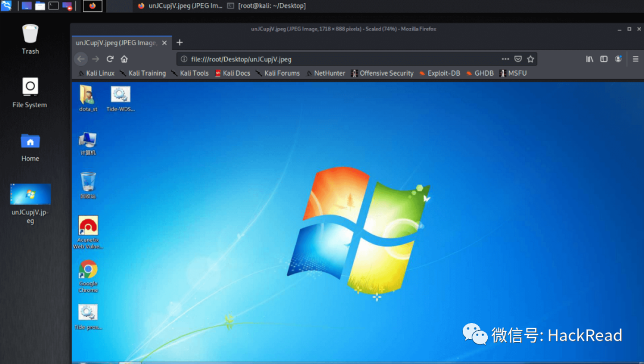Maximize the Firefox window

(629, 29)
